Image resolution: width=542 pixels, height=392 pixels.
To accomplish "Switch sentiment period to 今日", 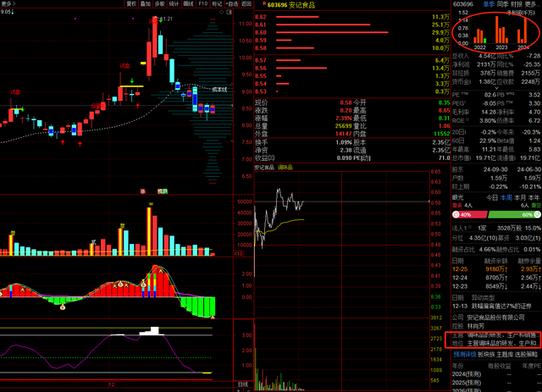I will point(492,198).
